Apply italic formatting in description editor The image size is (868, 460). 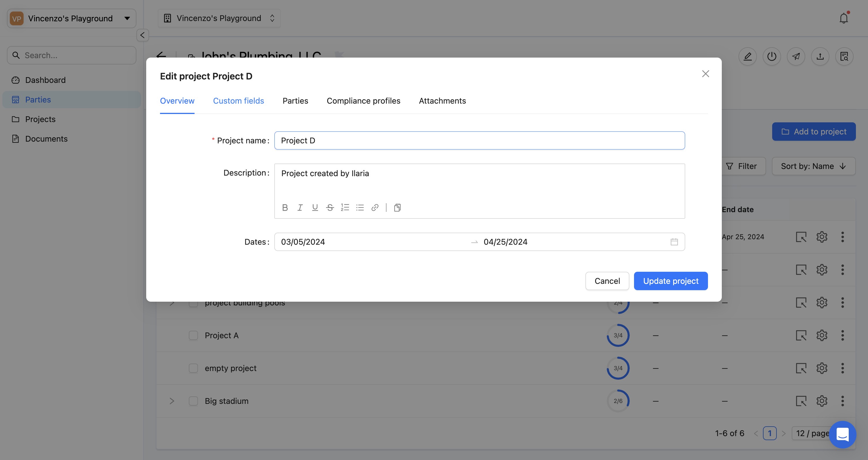tap(300, 208)
